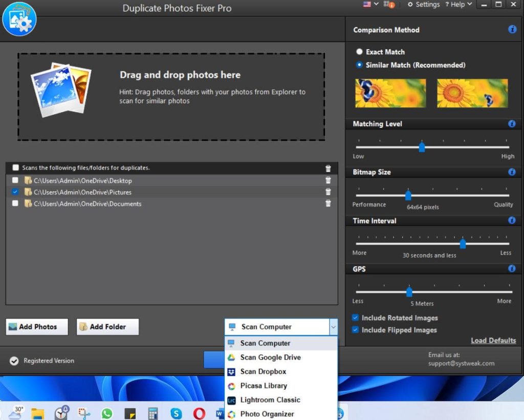Click the Load Defaults link

[493, 341]
